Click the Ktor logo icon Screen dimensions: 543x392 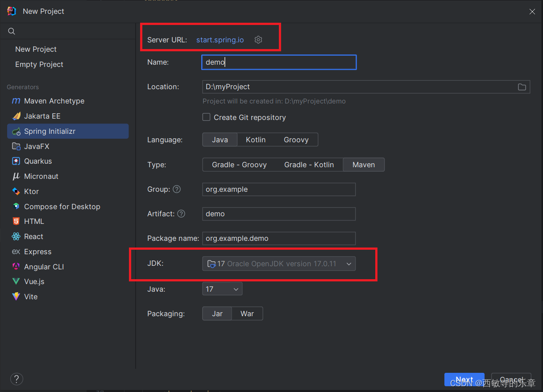[x=16, y=191]
